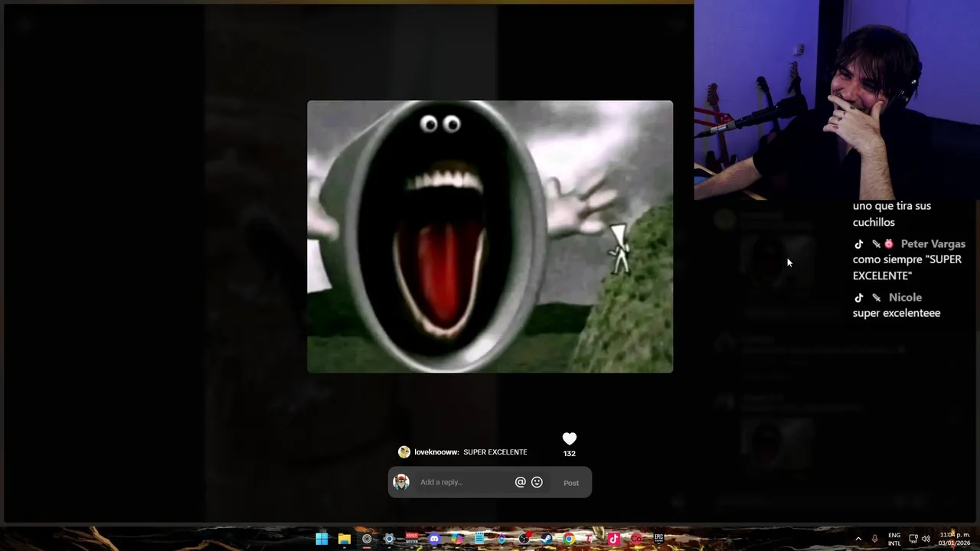Click the @ mention icon in the reply box
Viewport: 980px width, 551px height.
(x=521, y=482)
